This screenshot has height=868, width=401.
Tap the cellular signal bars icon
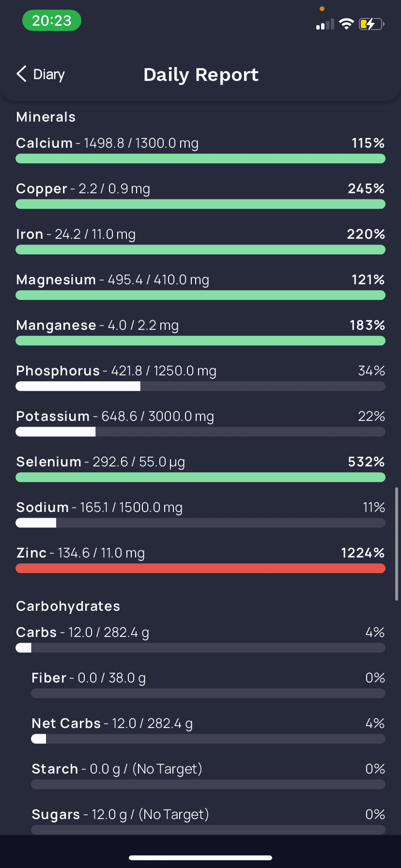(325, 24)
